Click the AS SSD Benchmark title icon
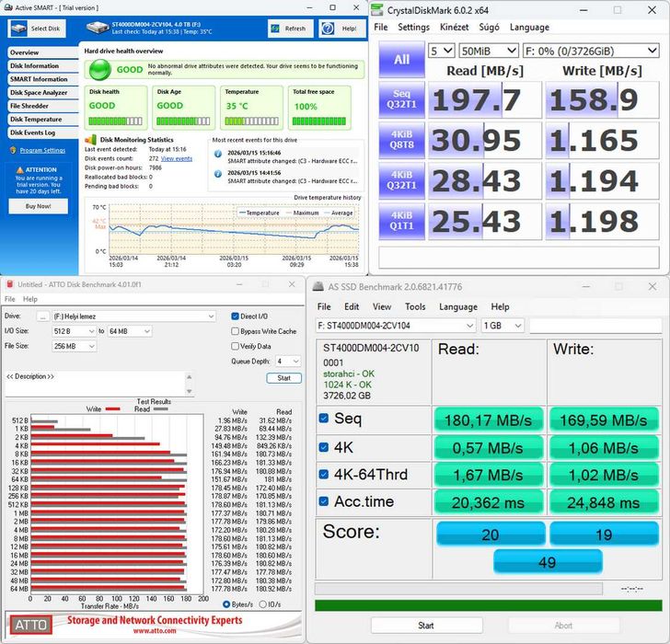Viewport: 670px width, 644px height. click(x=318, y=286)
